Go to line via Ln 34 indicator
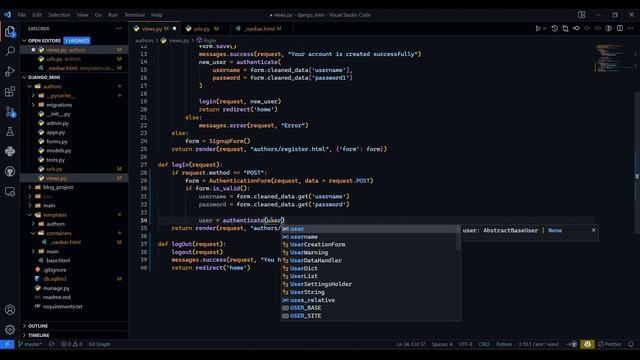 [x=411, y=344]
